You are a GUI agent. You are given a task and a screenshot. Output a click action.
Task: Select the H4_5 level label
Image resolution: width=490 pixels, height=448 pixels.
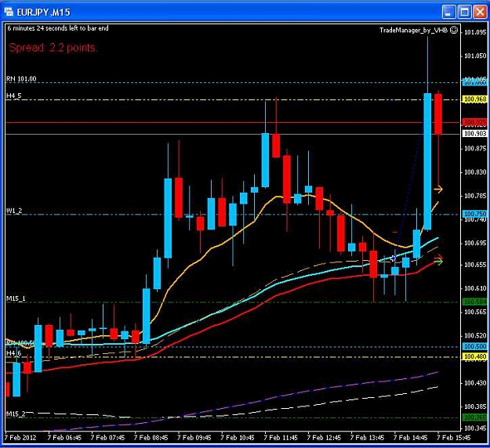point(14,96)
